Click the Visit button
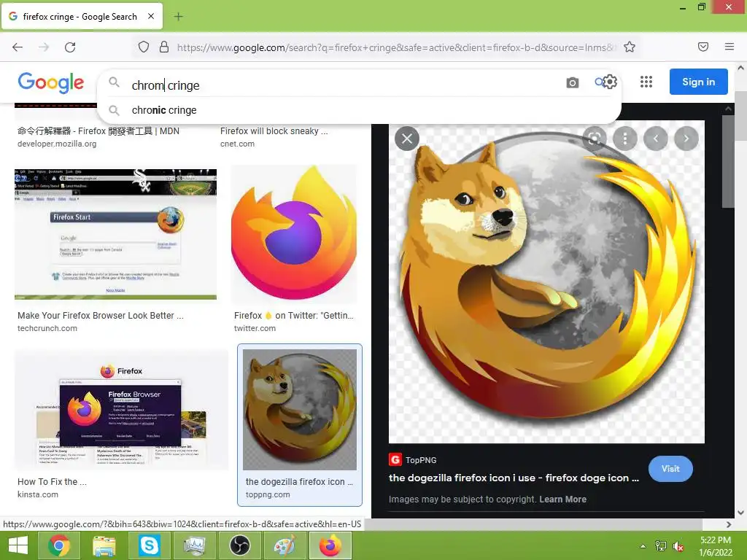This screenshot has height=560, width=747. [670, 469]
